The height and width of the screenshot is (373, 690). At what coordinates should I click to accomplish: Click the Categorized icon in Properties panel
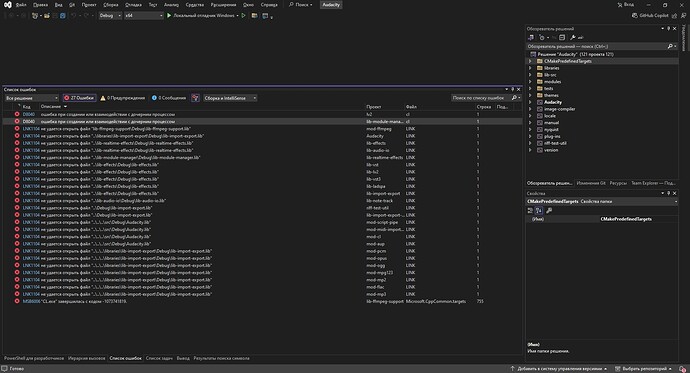tap(530, 210)
